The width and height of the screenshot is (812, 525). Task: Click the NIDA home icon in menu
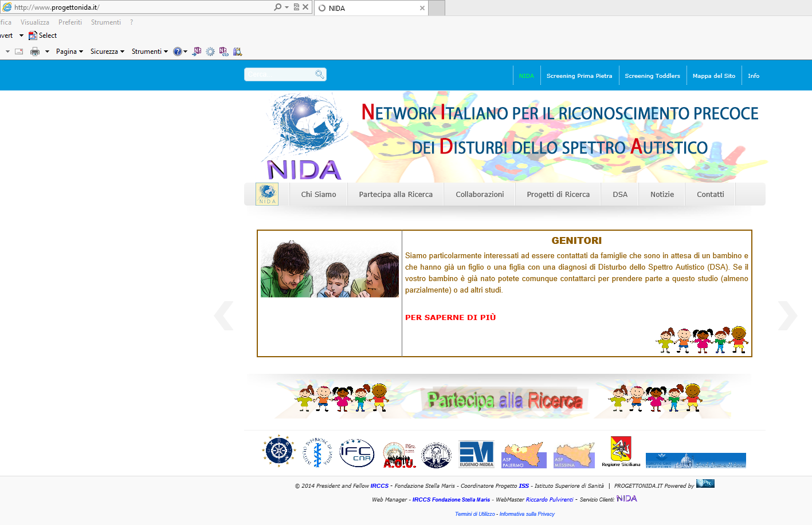(x=267, y=194)
